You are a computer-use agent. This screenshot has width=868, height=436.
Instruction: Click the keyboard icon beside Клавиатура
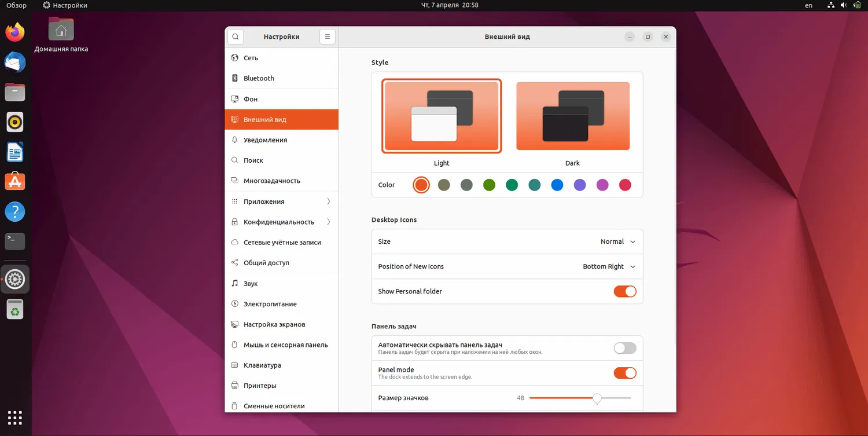[235, 365]
